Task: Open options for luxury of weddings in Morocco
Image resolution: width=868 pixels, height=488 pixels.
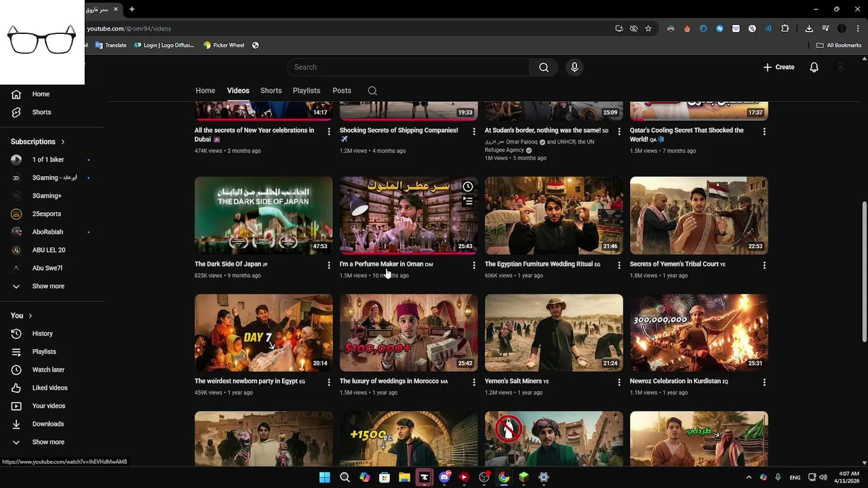Action: click(474, 382)
